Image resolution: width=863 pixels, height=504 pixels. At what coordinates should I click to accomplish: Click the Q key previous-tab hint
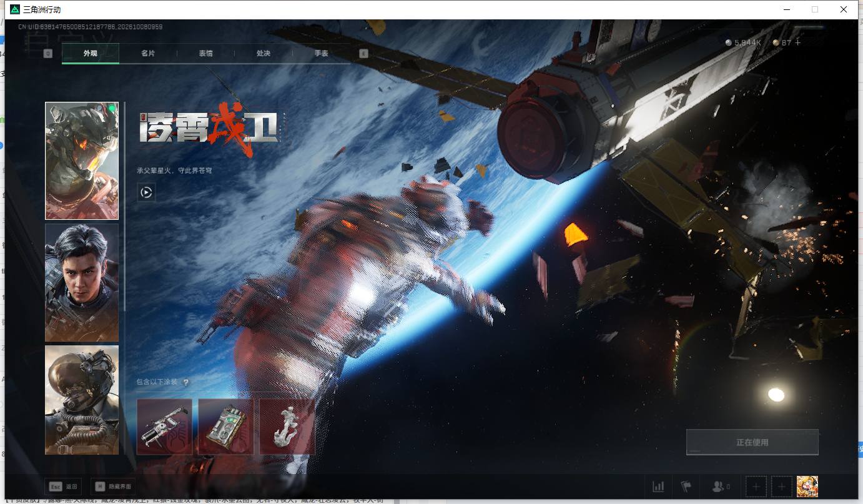(48, 54)
